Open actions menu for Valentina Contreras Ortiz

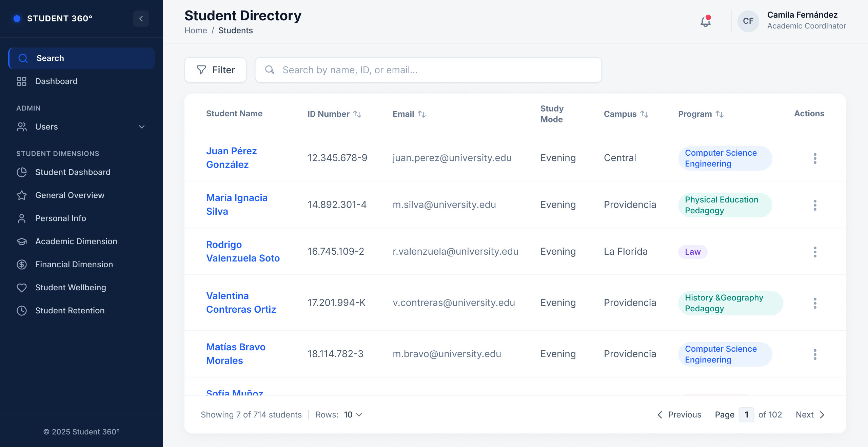815,303
